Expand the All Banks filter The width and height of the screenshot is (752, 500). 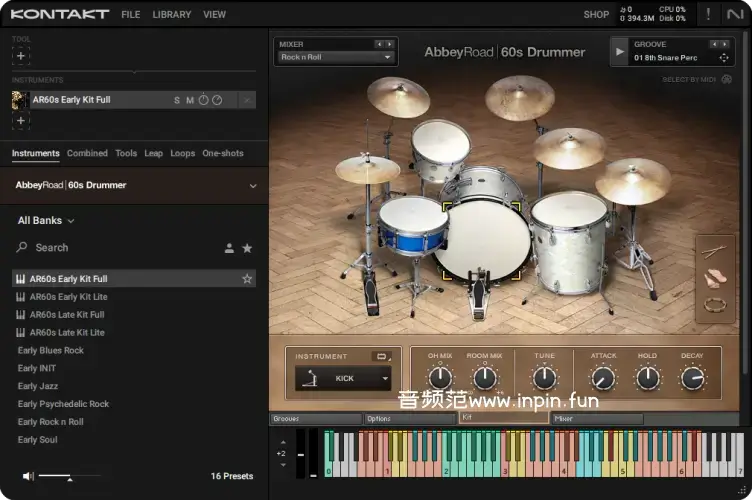click(x=46, y=221)
